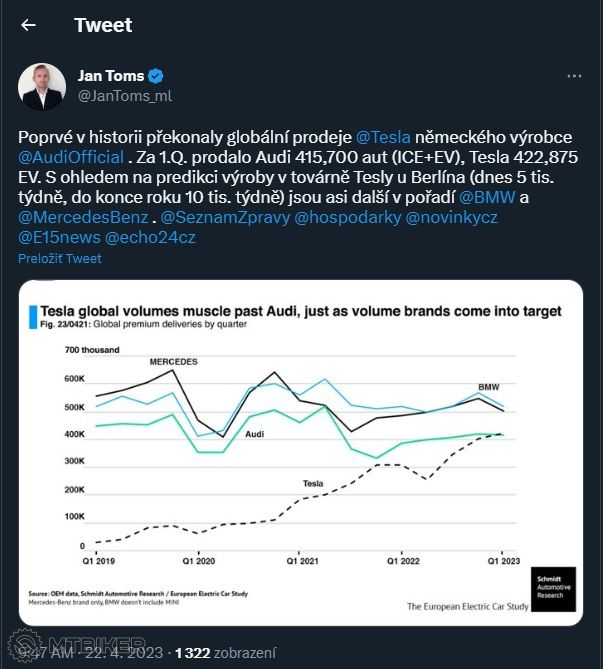603x669 pixels.
Task: Open Jan Toms display name profile link
Action: click(x=110, y=76)
